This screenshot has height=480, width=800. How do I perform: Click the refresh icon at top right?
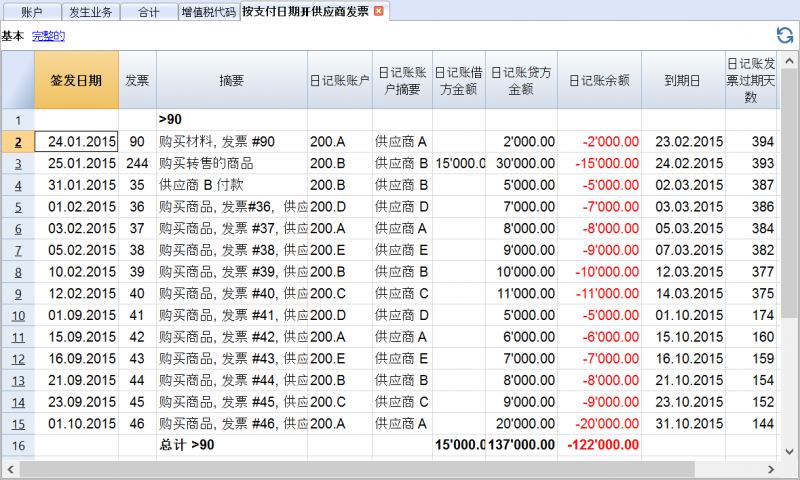click(x=785, y=35)
